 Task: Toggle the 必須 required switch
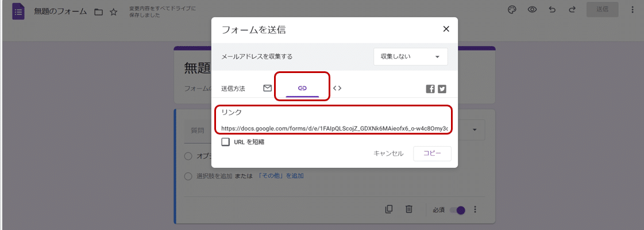click(458, 210)
